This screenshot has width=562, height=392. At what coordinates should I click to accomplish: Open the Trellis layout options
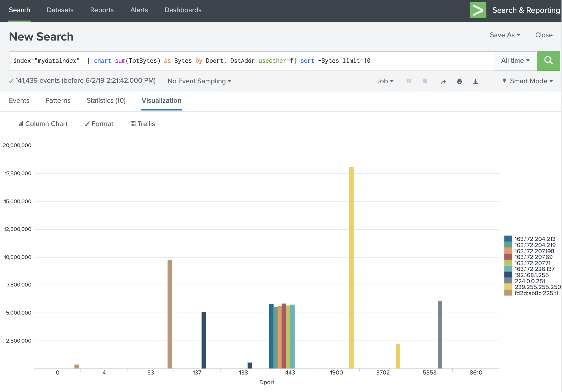(x=142, y=124)
